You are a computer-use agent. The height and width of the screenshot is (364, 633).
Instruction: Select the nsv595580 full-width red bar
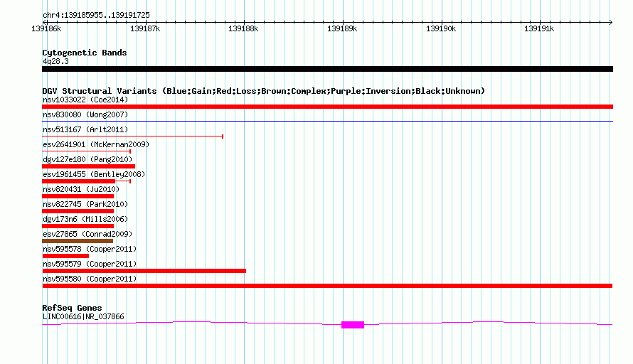[x=327, y=286]
